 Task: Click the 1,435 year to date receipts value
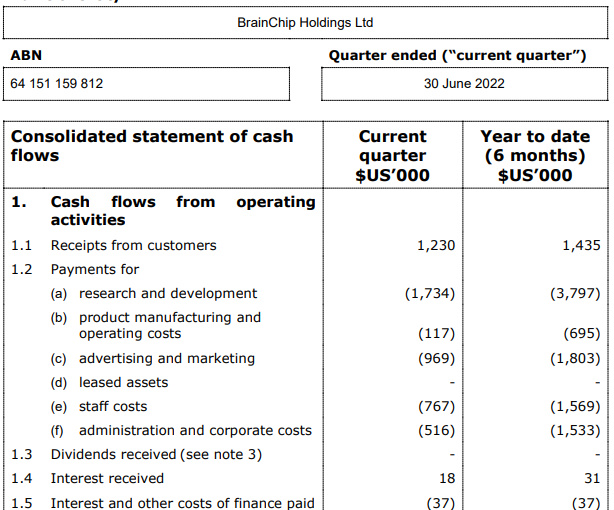(581, 245)
